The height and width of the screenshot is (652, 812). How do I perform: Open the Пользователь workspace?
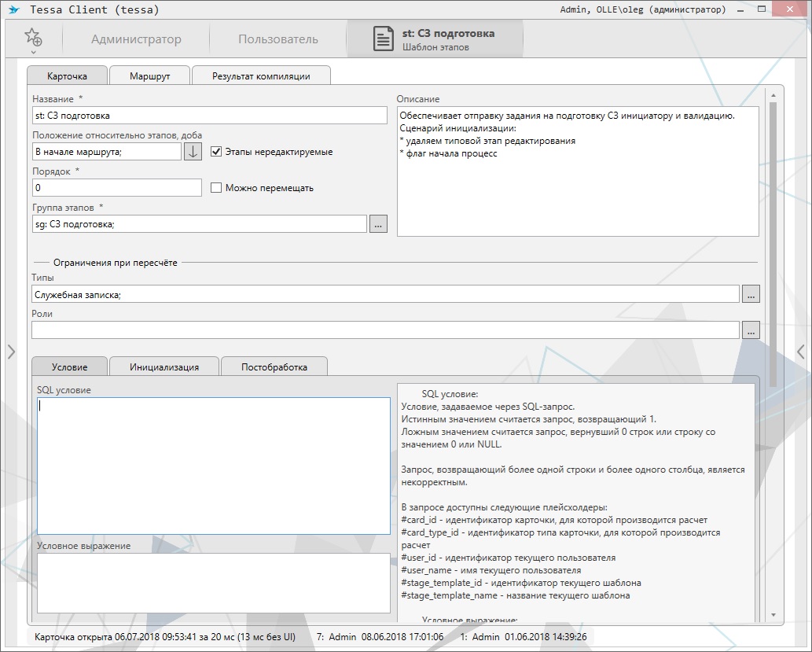pyautogui.click(x=278, y=39)
